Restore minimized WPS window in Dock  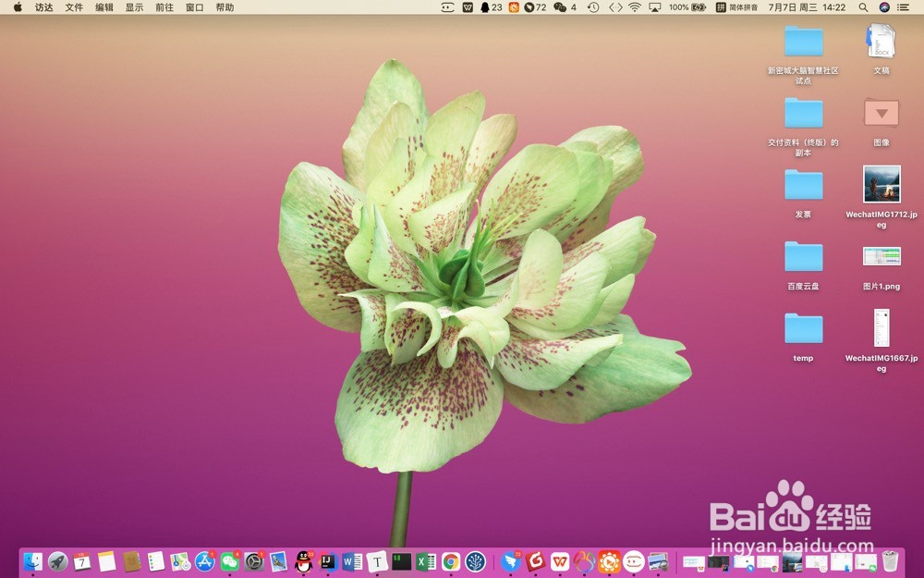tap(694, 562)
